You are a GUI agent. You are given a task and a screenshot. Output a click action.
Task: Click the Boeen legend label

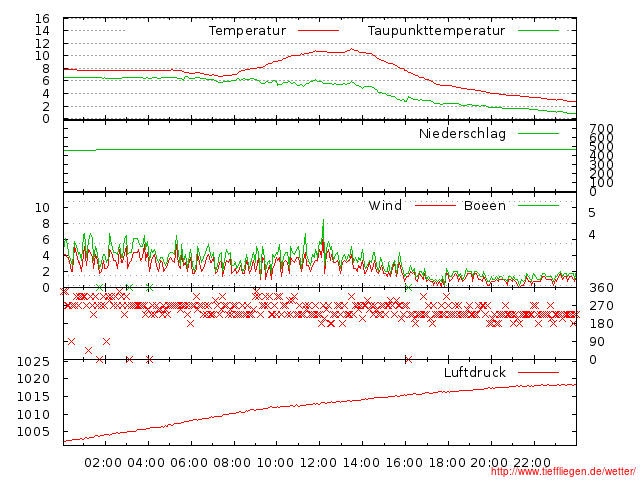pos(485,205)
